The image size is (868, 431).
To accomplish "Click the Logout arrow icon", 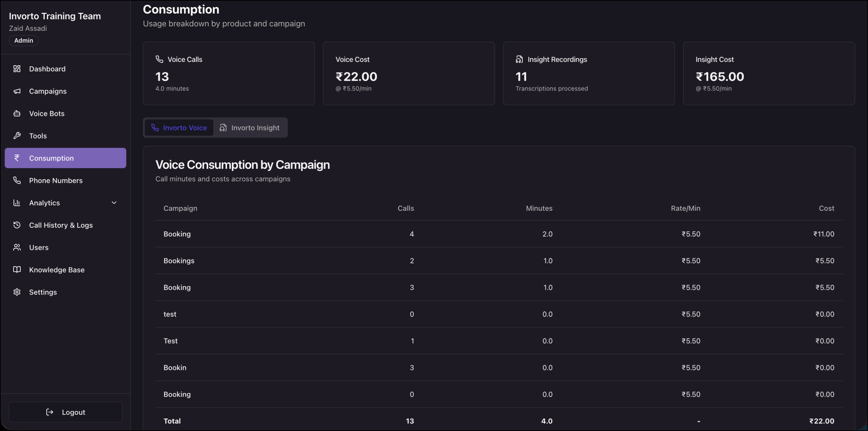I will point(50,412).
